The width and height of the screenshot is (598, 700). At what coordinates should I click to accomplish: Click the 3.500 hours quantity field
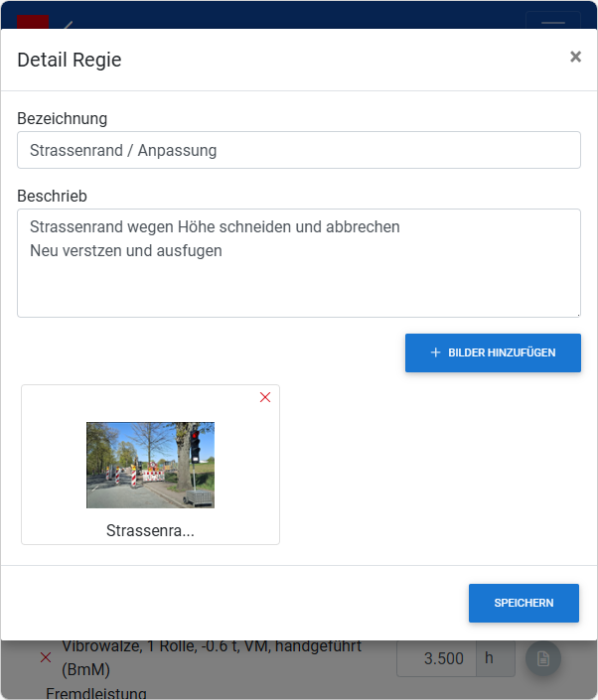(436, 658)
